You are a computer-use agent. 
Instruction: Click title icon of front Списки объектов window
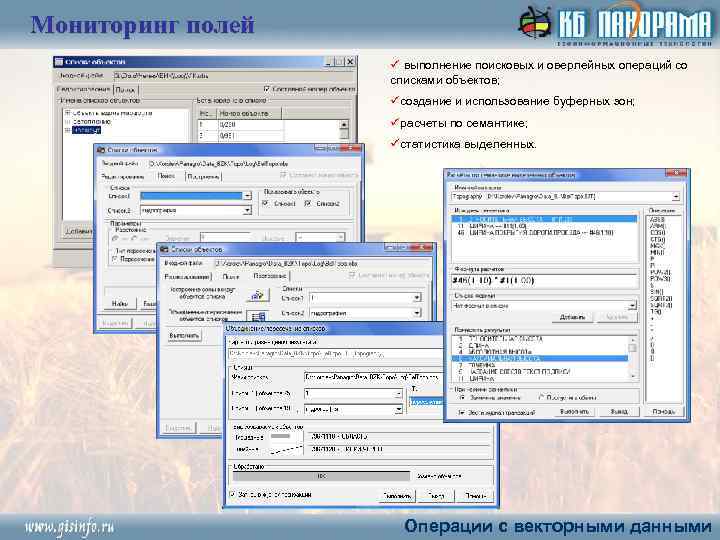click(x=164, y=249)
